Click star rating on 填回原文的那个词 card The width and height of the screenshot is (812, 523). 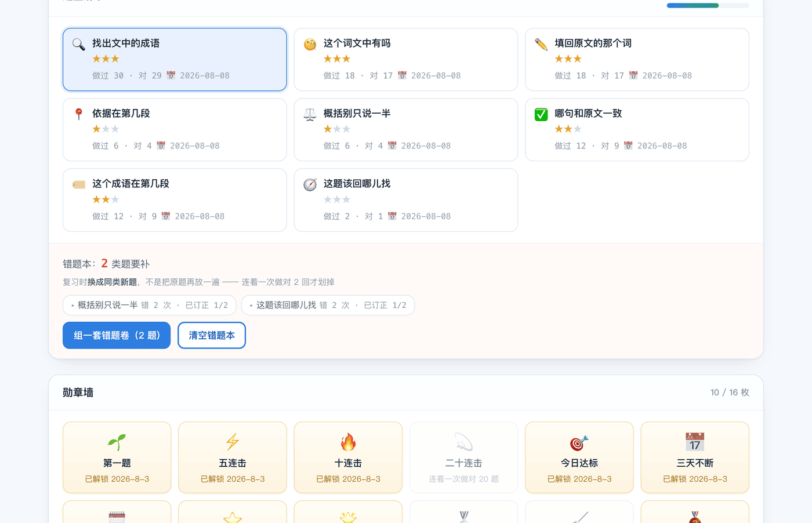[568, 59]
